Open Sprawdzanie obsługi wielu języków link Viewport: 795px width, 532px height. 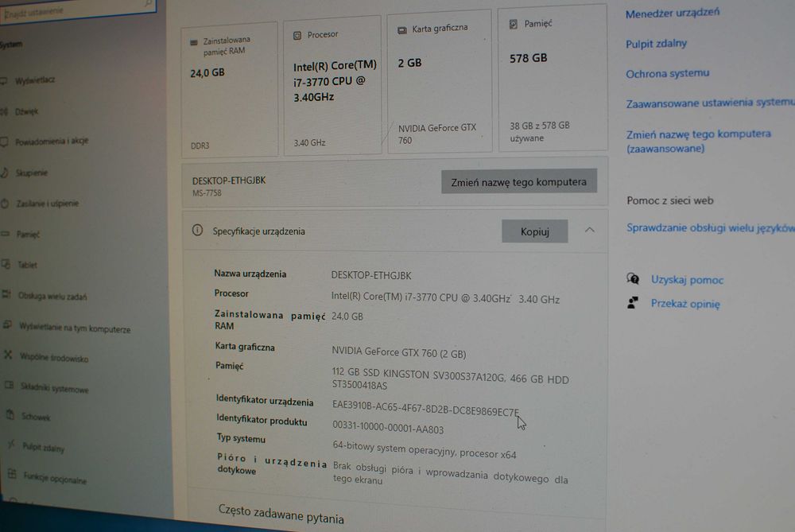coord(710,227)
